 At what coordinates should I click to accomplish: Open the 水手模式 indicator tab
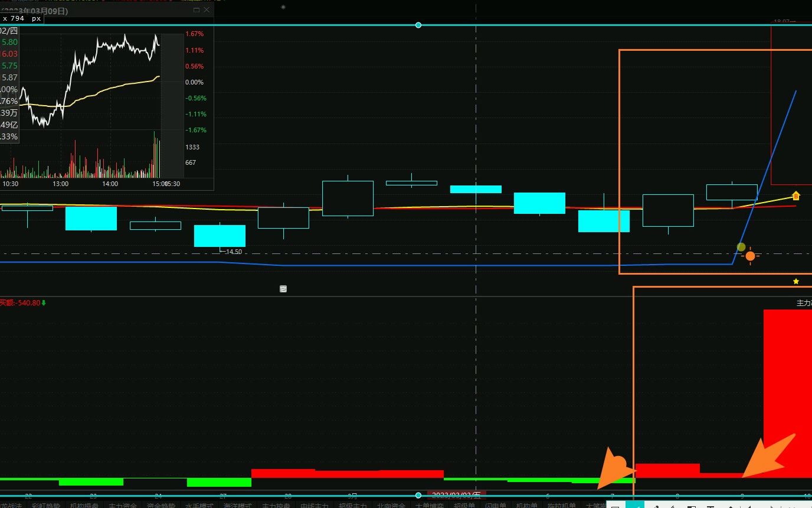click(199, 505)
